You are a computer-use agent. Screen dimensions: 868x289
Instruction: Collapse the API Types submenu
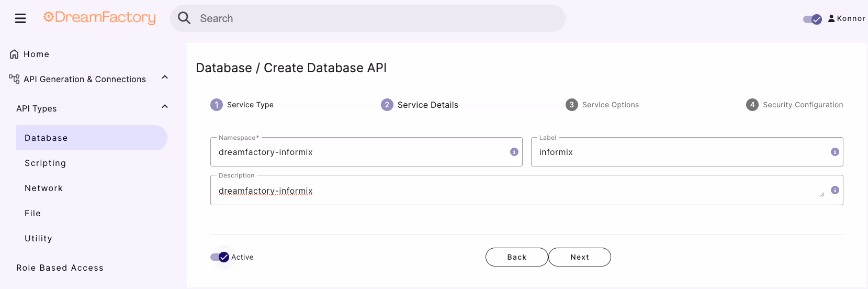click(x=165, y=107)
